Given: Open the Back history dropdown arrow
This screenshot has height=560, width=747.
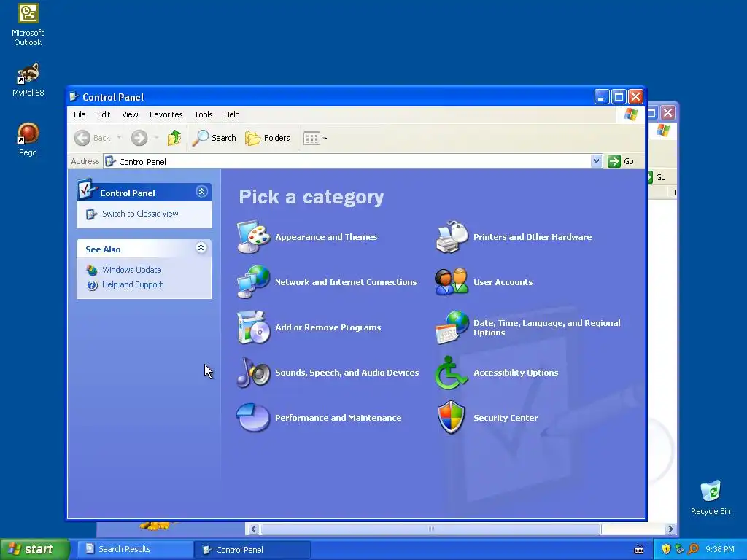Looking at the screenshot, I should coord(119,138).
